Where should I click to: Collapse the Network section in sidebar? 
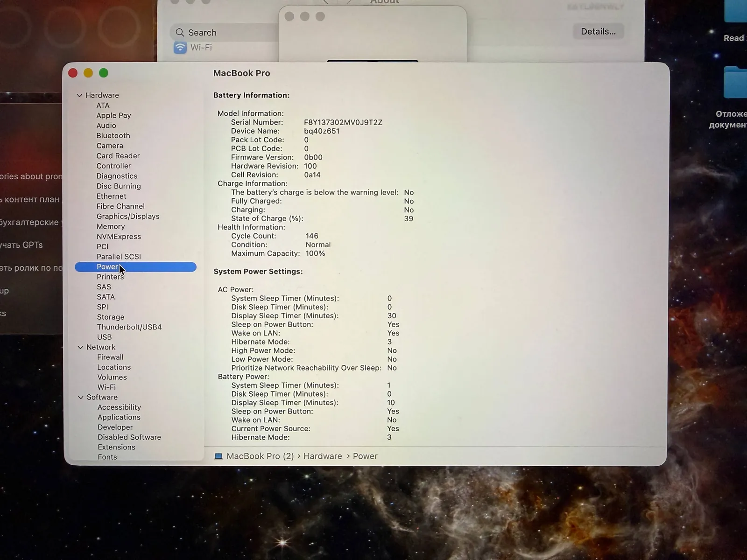coord(80,347)
